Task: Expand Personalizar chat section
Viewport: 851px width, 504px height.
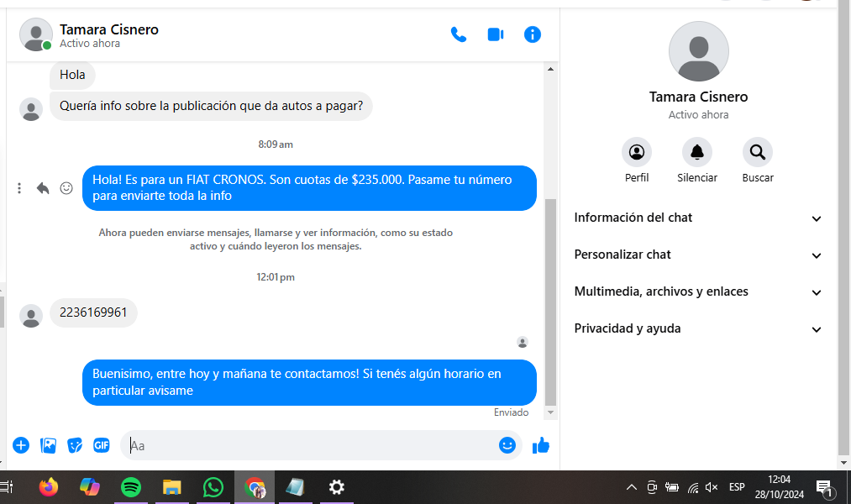Action: [697, 255]
